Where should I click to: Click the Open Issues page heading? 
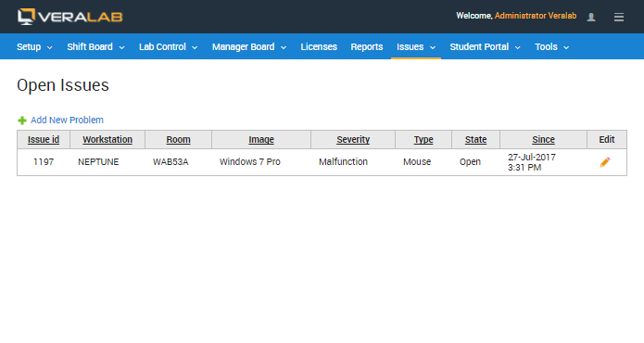point(63,85)
